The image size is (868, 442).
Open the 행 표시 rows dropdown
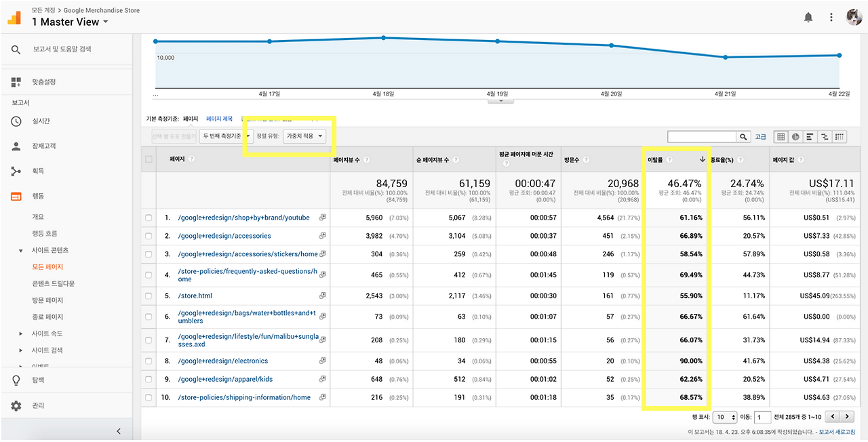725,417
